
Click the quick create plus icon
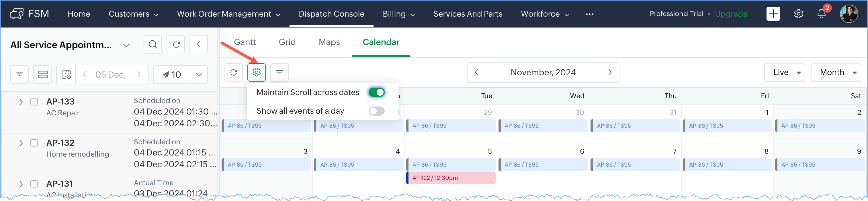point(773,14)
